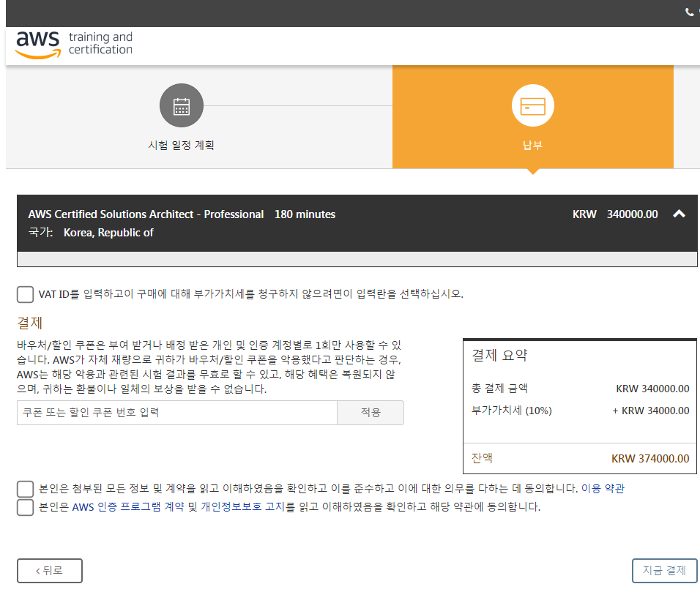Click the 180 minutes duration text
The height and width of the screenshot is (603, 700).
(305, 214)
